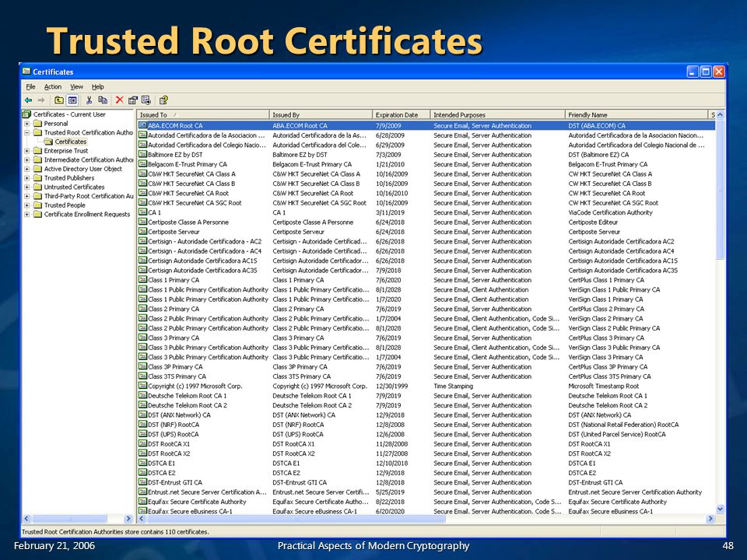Open the Help menu

[98, 86]
